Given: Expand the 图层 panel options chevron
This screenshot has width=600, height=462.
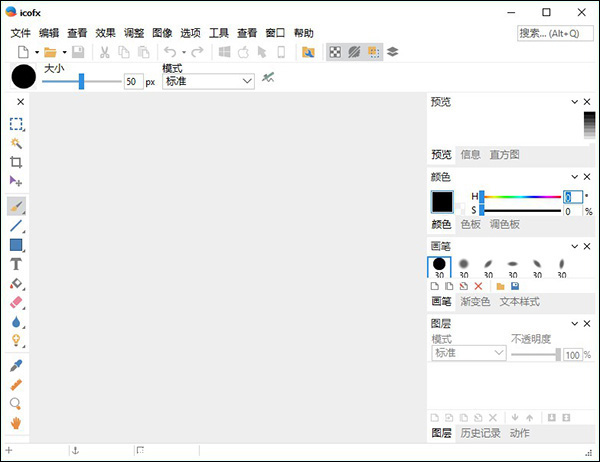Looking at the screenshot, I should pyautogui.click(x=574, y=324).
